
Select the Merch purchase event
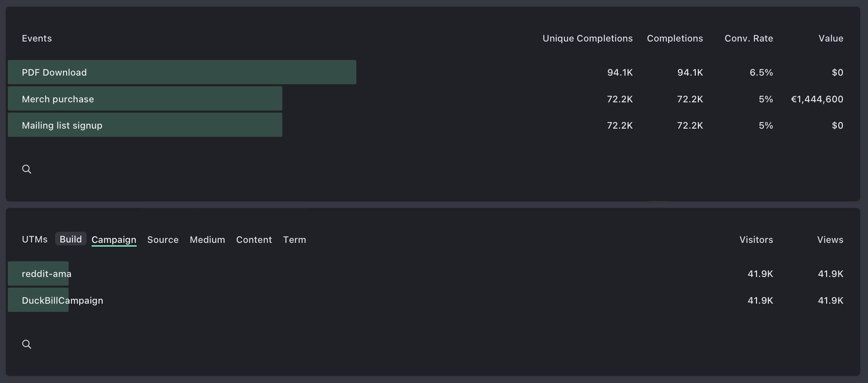tap(58, 99)
